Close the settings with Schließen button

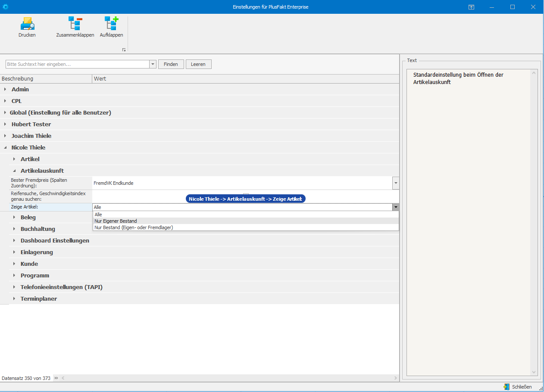(518, 387)
